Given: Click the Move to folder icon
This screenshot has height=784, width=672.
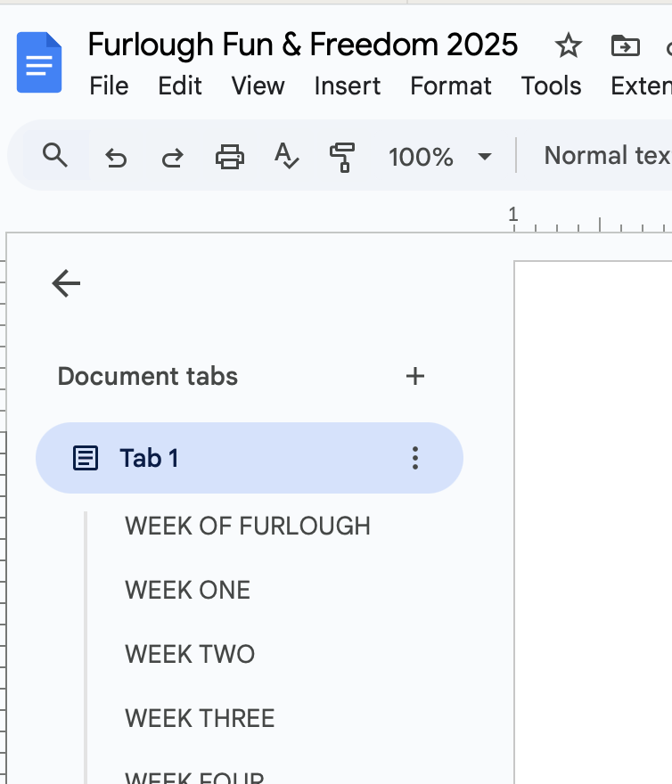Looking at the screenshot, I should (x=626, y=45).
